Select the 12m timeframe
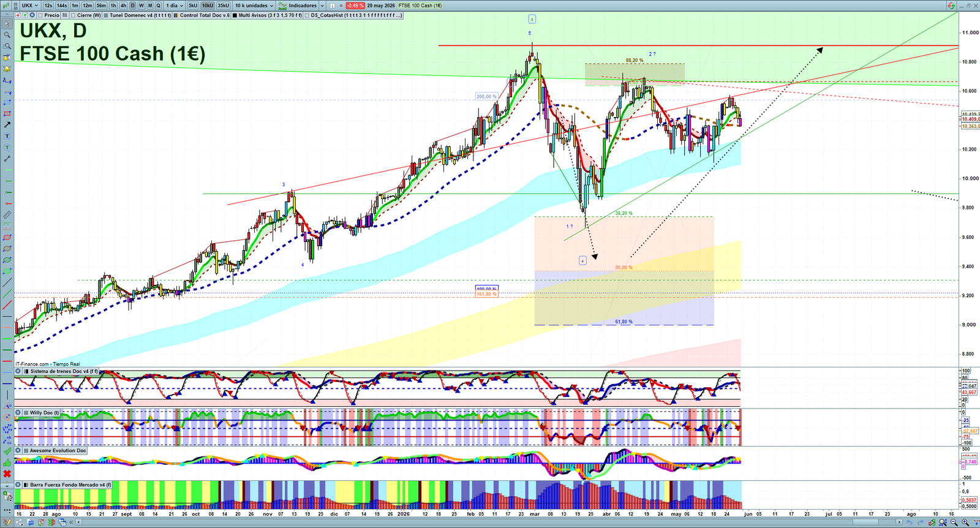 pyautogui.click(x=88, y=6)
